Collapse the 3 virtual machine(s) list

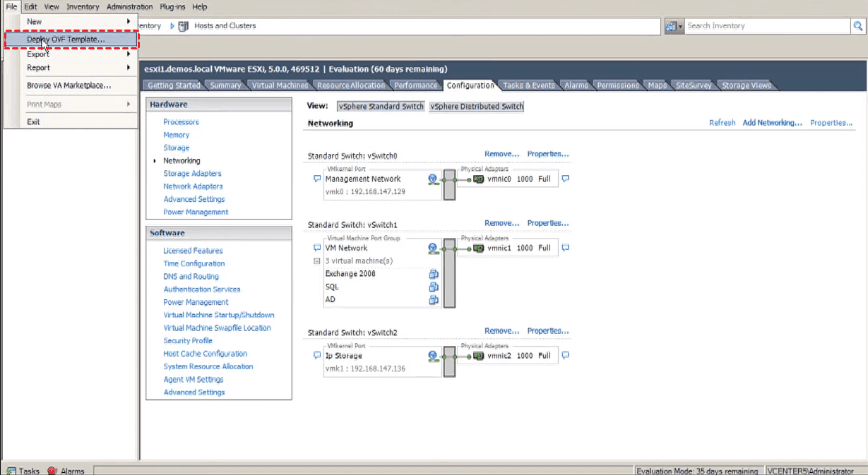317,261
